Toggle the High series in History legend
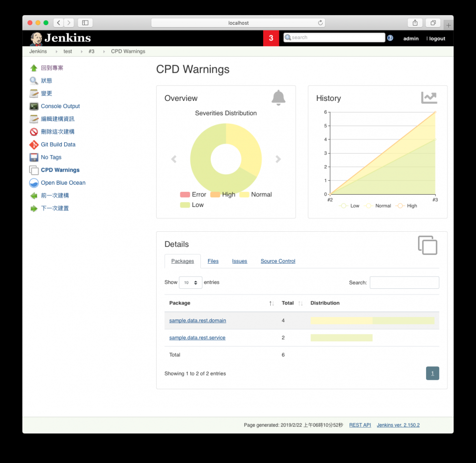Screen dimensions: 476x463 407,206
